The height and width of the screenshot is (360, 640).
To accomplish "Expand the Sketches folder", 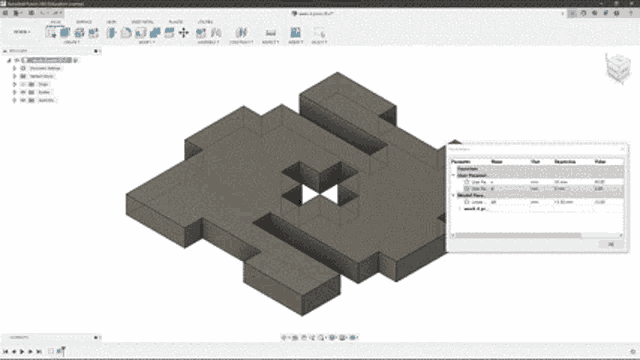I will point(14,100).
